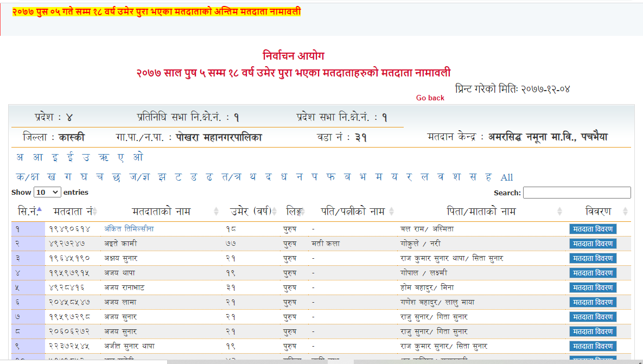Filter names starting with प
Screen dimensions: 643x364
coord(315,177)
